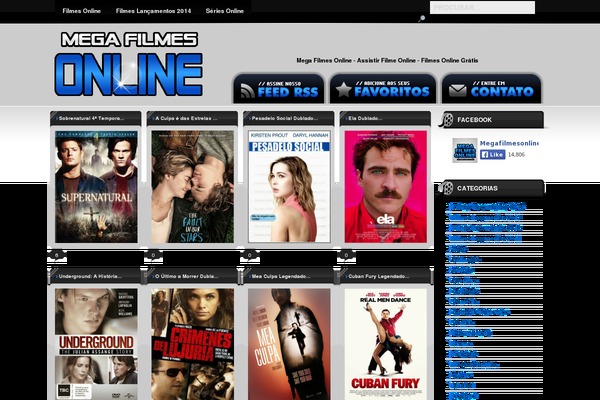Click the Crimenes de Lujuria poster
The image size is (600, 400).
click(x=192, y=344)
